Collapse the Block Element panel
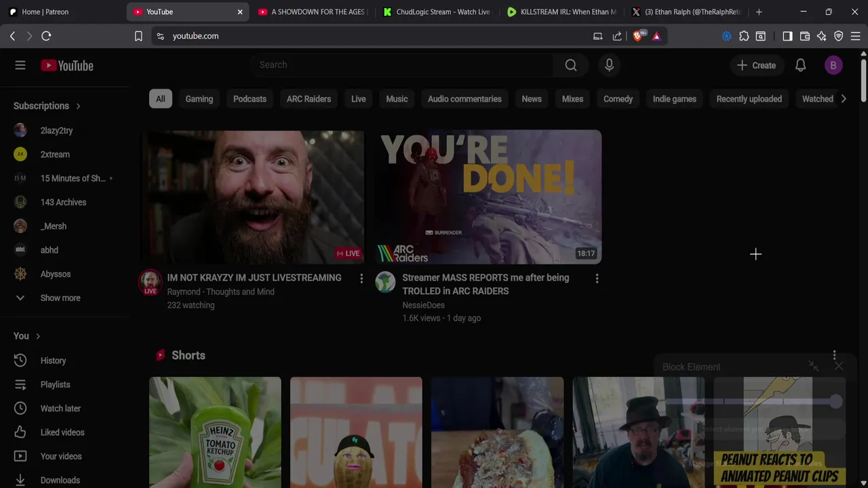Image resolution: width=868 pixels, height=488 pixels. point(813,367)
